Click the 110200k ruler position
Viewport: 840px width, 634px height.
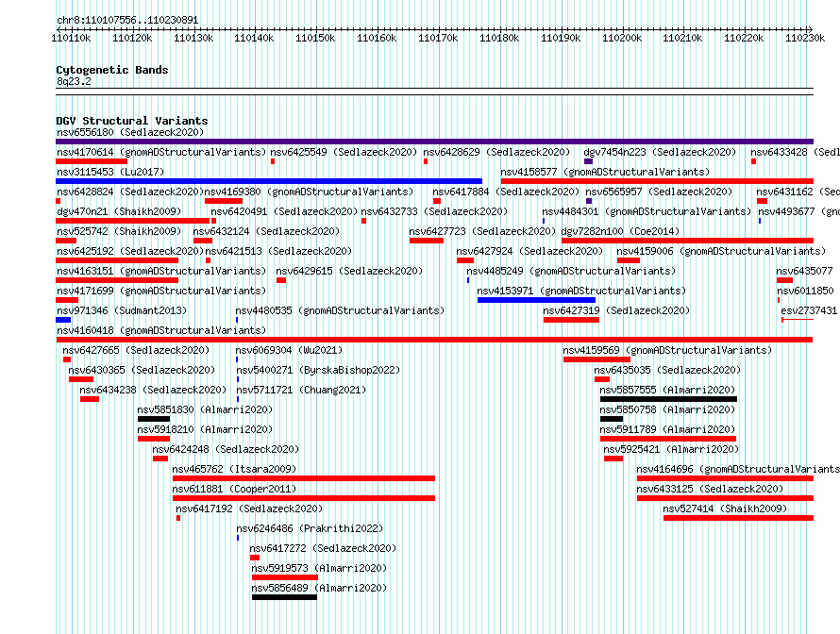[x=622, y=38]
